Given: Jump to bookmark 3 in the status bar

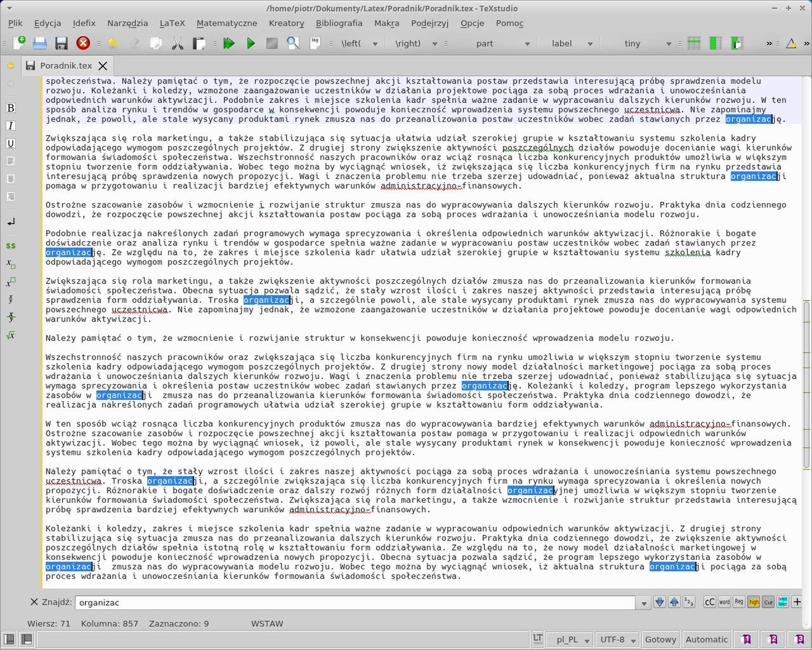Looking at the screenshot, I should (x=799, y=639).
